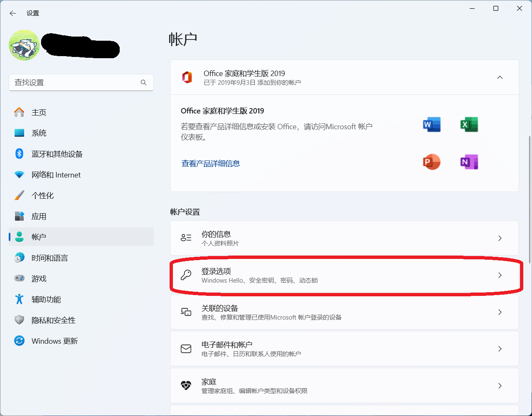Click the globe clock icon beside 时间和语言
This screenshot has width=532, height=416.
(x=19, y=258)
